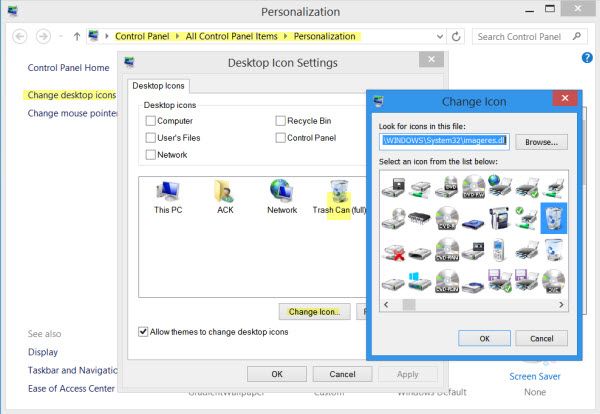Switch to the Desktop Icons tab
This screenshot has height=414, width=600.
(x=158, y=86)
